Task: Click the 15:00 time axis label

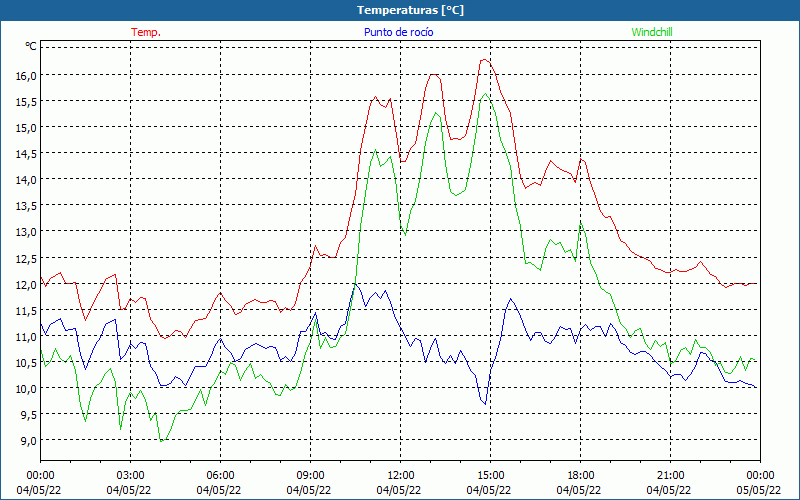Action: (x=490, y=475)
